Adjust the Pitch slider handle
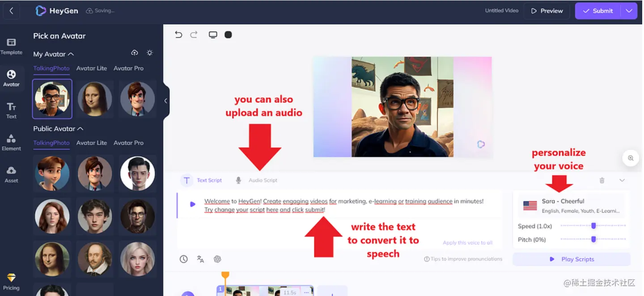 click(x=593, y=239)
